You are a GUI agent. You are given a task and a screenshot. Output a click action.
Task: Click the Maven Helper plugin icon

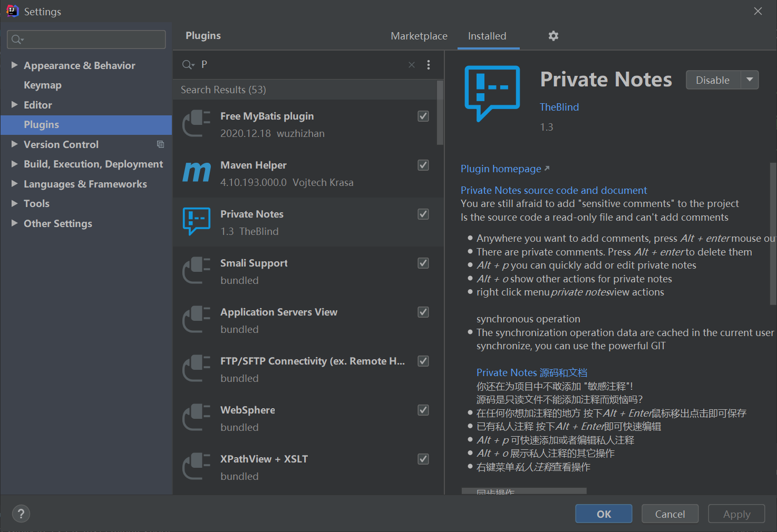(197, 172)
